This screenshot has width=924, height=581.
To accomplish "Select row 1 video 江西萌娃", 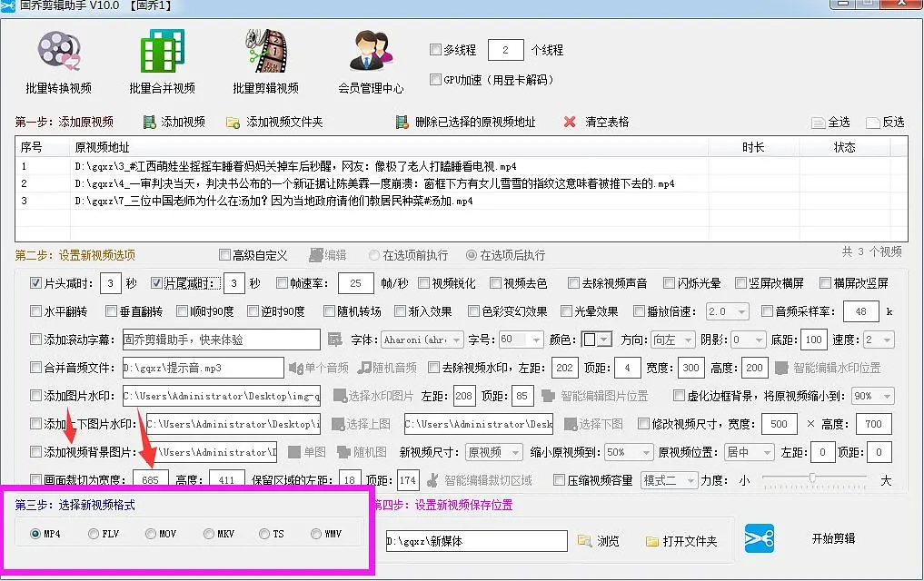I will coord(461,167).
